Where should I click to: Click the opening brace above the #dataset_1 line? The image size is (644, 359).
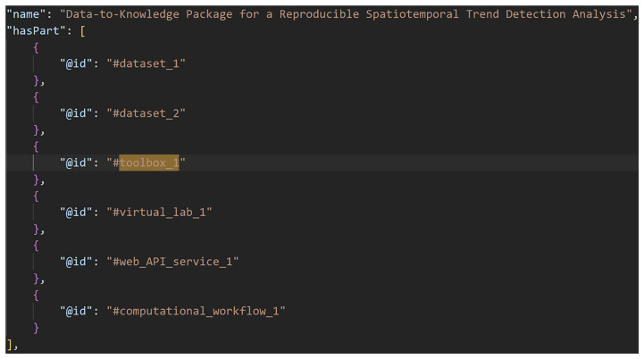pyautogui.click(x=37, y=47)
